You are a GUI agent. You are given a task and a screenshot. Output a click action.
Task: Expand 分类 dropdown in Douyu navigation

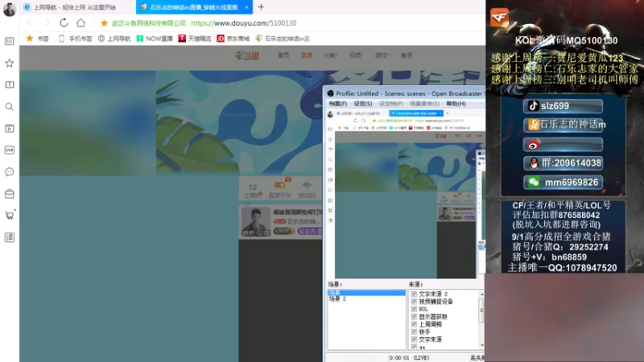click(330, 56)
